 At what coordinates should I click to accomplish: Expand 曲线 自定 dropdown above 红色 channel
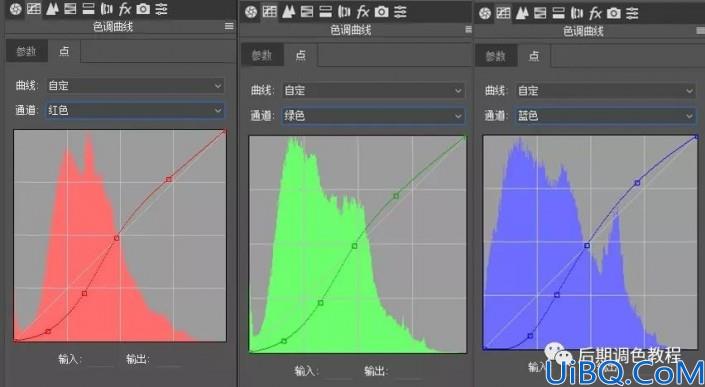coord(136,85)
